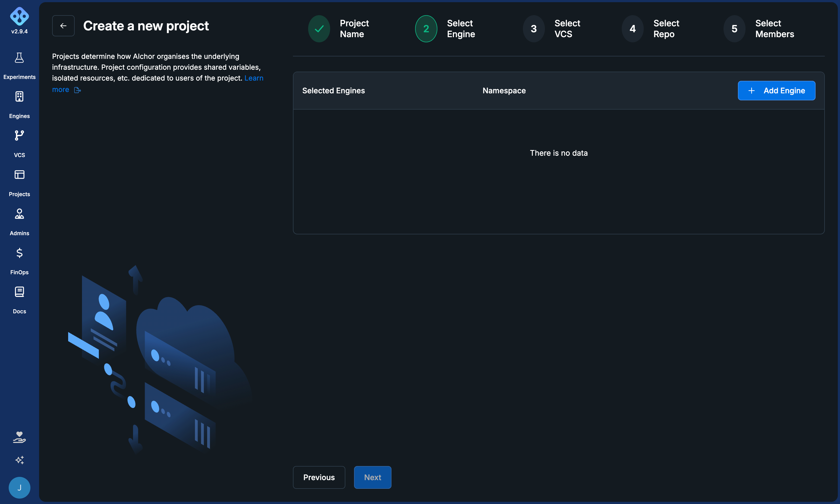This screenshot has height=504, width=840.
Task: Click the Add Engine button
Action: pos(776,91)
